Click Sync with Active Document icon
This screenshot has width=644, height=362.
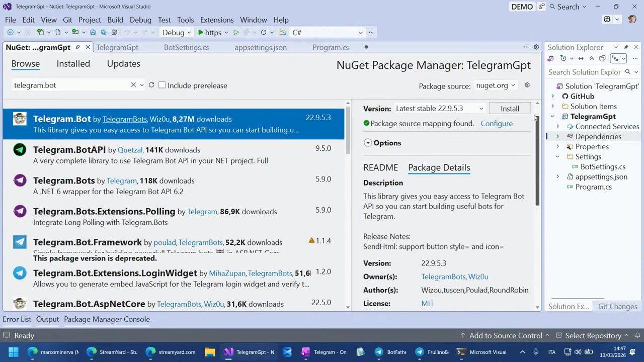click(x=581, y=58)
